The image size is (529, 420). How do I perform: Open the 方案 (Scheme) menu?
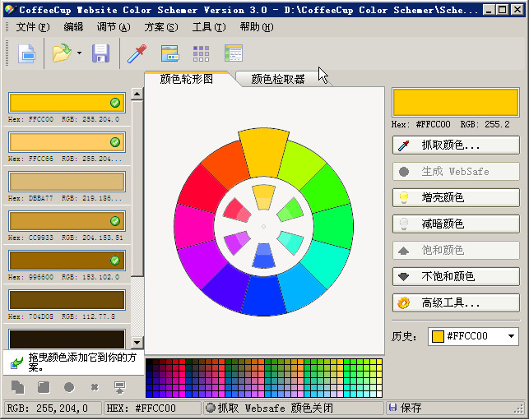160,27
